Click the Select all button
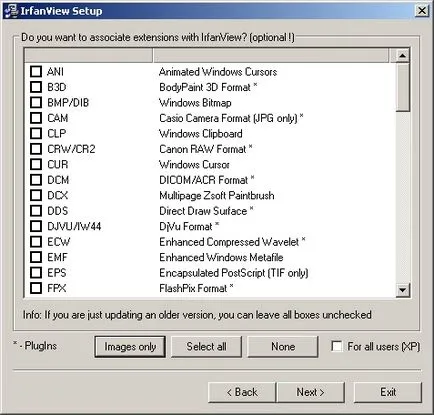This screenshot has height=415, width=434. pos(206,347)
